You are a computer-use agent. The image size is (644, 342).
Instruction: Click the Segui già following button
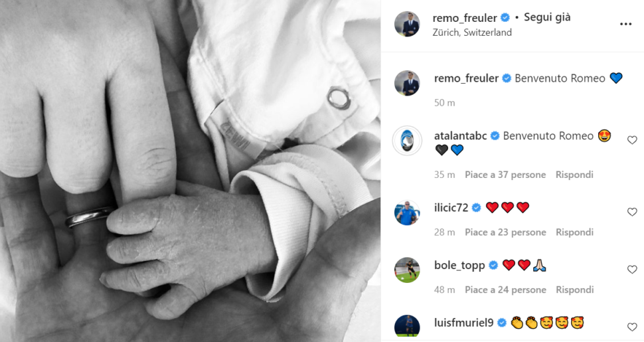pyautogui.click(x=547, y=17)
